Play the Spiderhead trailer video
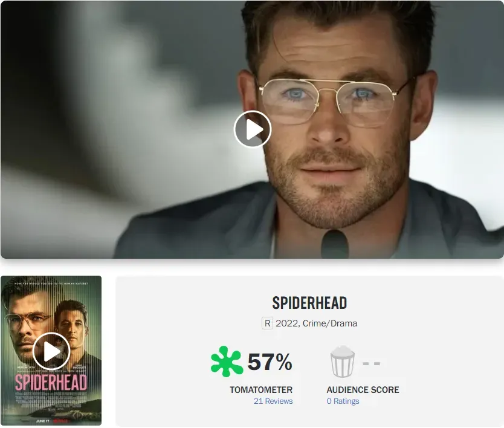The width and height of the screenshot is (504, 428). (x=253, y=129)
